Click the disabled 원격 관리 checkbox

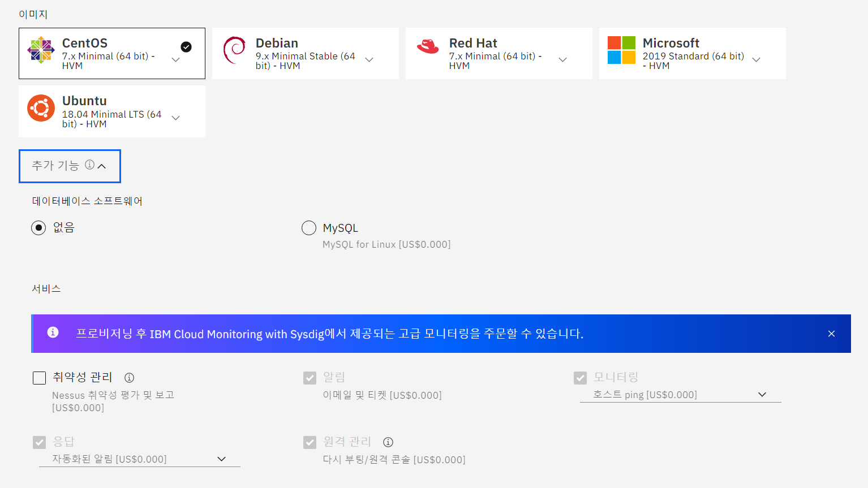click(x=310, y=442)
